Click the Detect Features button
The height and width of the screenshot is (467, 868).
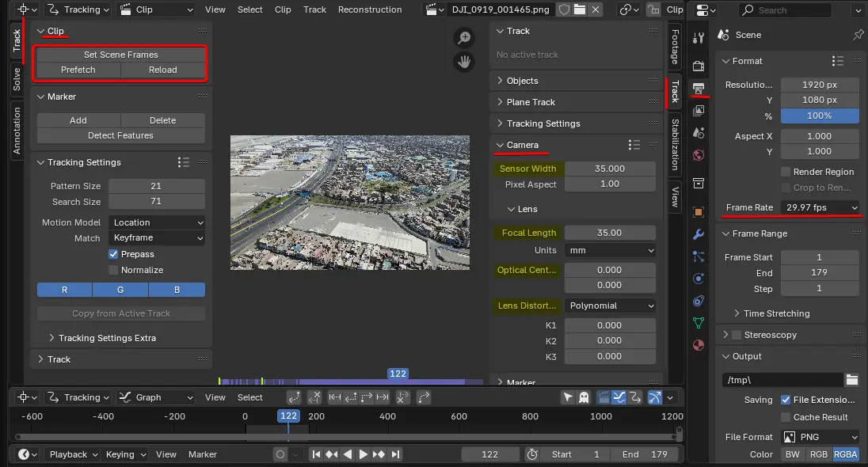coord(120,135)
